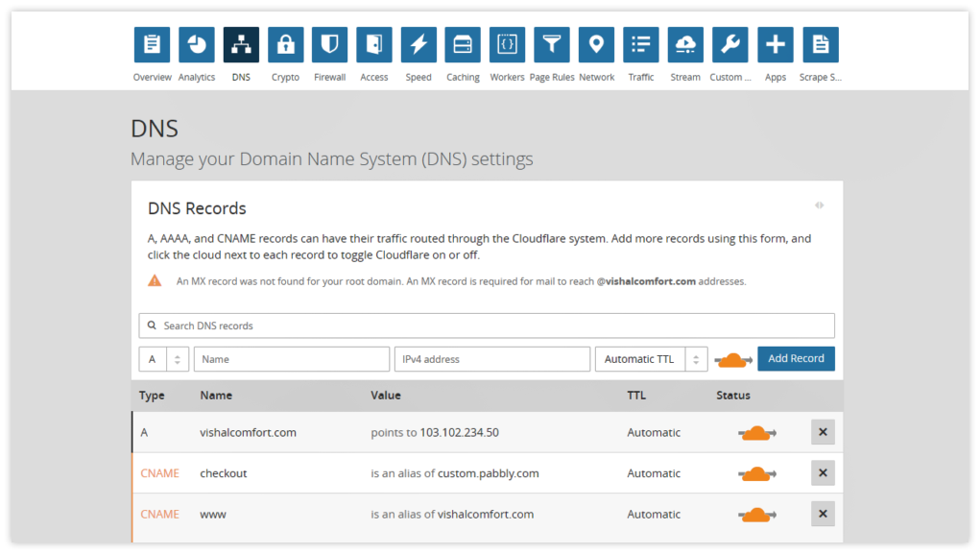Open the Network location pin icon
The height and width of the screenshot is (554, 980).
pos(596,44)
